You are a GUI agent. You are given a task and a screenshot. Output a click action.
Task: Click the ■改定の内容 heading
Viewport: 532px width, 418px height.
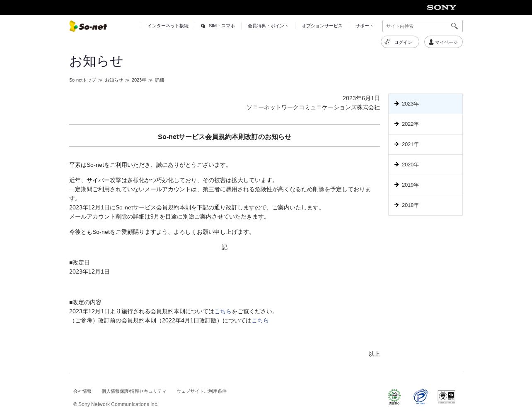click(x=85, y=302)
